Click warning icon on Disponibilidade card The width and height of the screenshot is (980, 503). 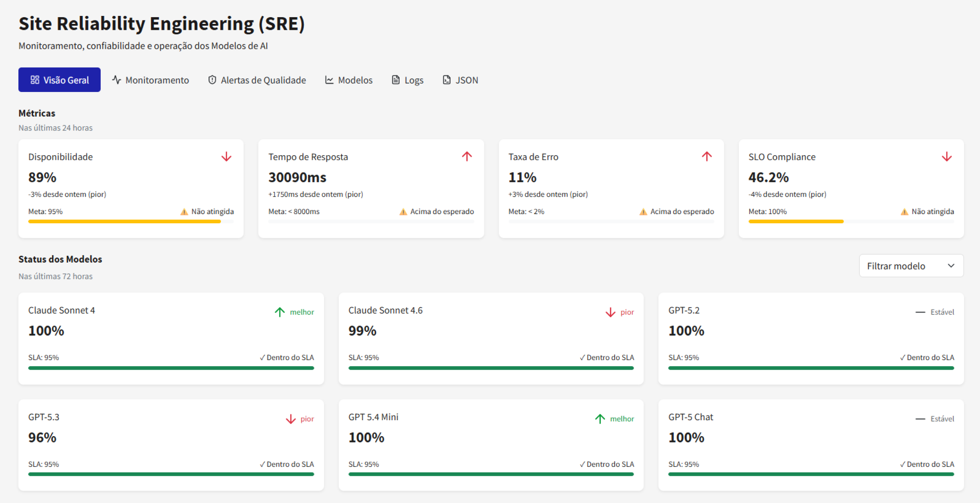[184, 212]
